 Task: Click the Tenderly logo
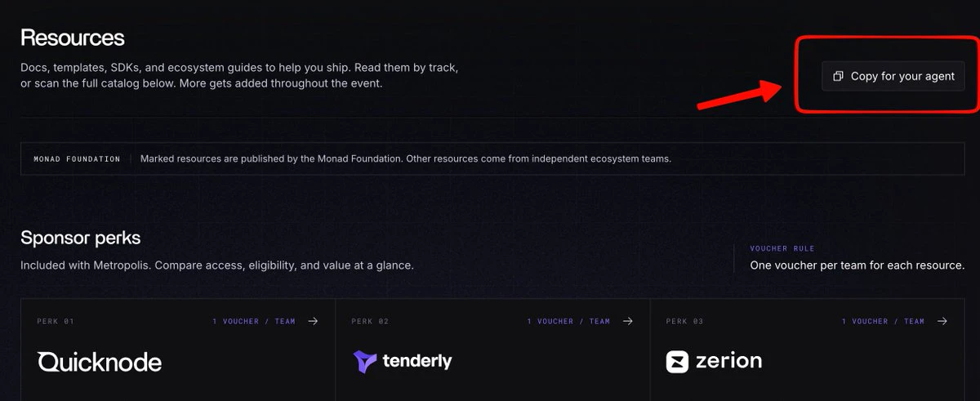(403, 361)
